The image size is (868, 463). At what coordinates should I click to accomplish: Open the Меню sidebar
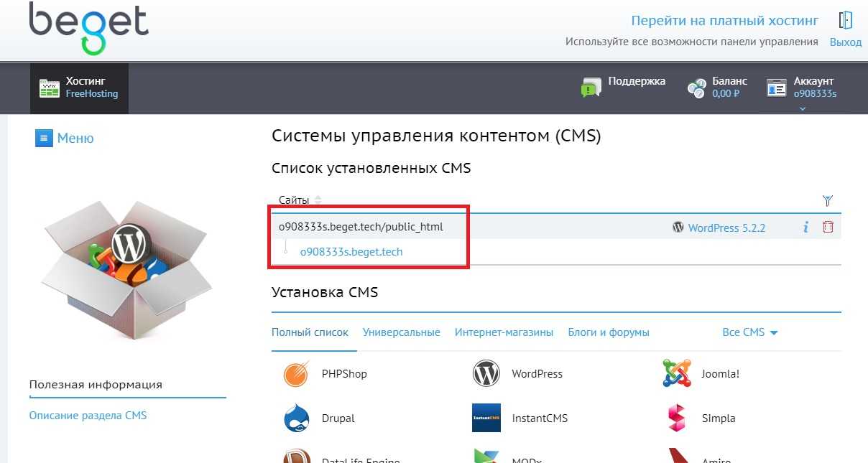(x=65, y=139)
